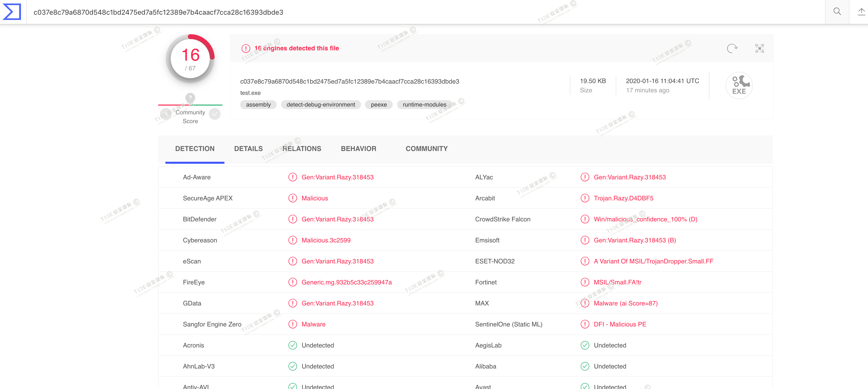The width and height of the screenshot is (868, 389).
Task: Click the 16/67 detection score gauge
Action: coord(190,59)
